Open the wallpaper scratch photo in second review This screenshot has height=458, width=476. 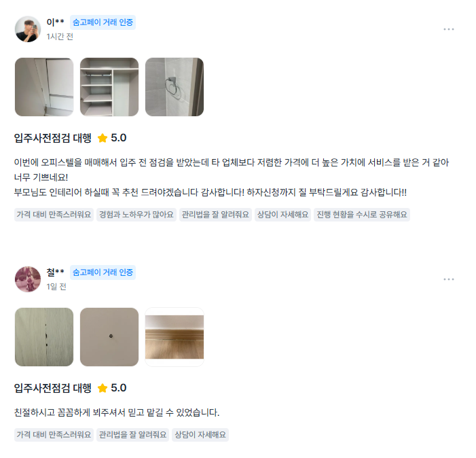point(44,337)
